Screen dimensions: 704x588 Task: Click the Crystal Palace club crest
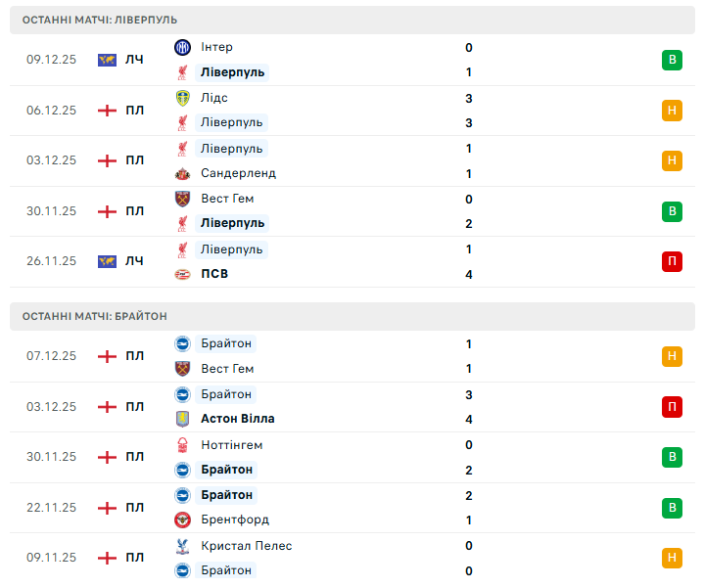[x=182, y=546]
